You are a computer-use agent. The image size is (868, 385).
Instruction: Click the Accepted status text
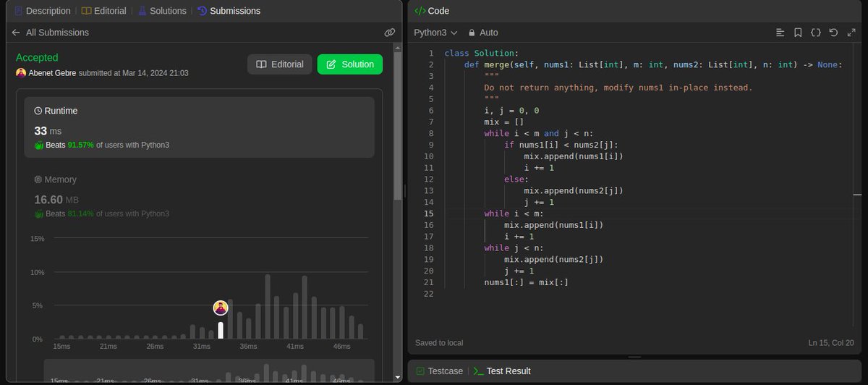coord(37,58)
